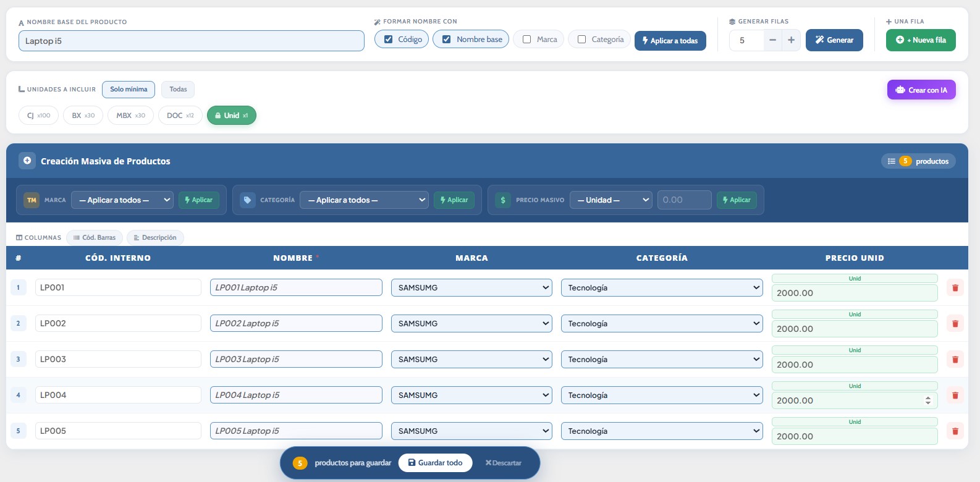The height and width of the screenshot is (482, 980).
Task: Click the Crear con IA button
Action: [x=921, y=90]
